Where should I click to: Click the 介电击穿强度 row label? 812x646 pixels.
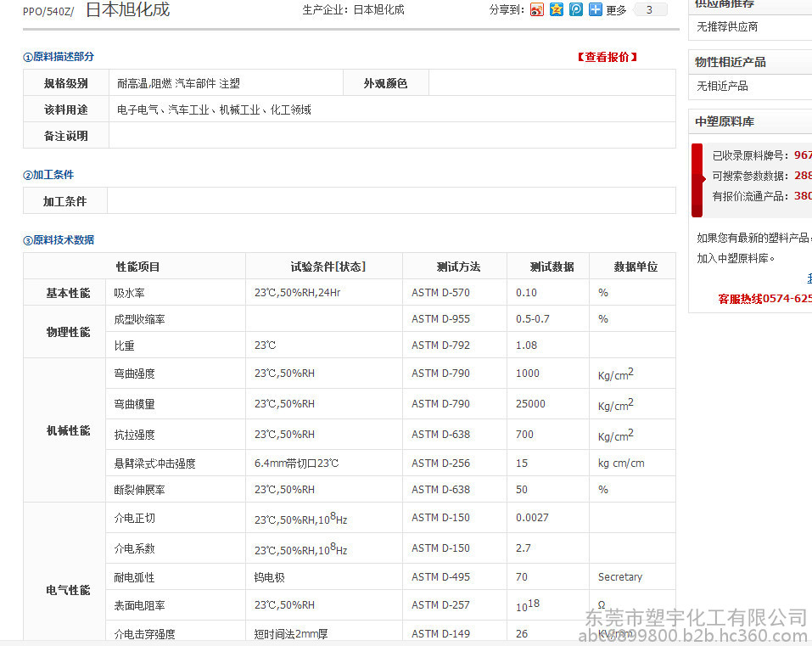click(144, 634)
